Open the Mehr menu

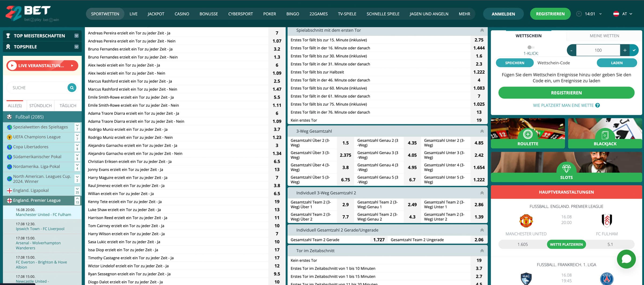[x=464, y=14]
